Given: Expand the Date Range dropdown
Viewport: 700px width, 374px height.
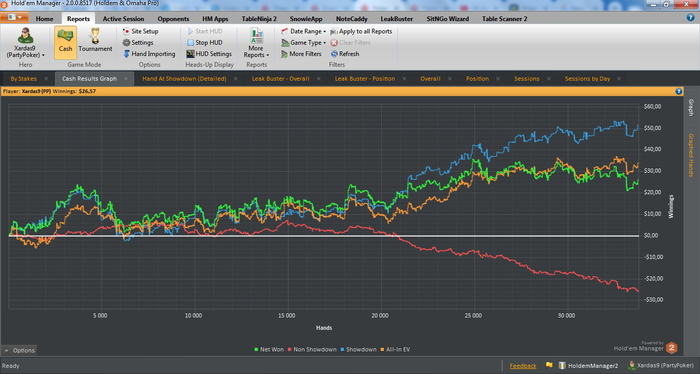Looking at the screenshot, I should (303, 31).
